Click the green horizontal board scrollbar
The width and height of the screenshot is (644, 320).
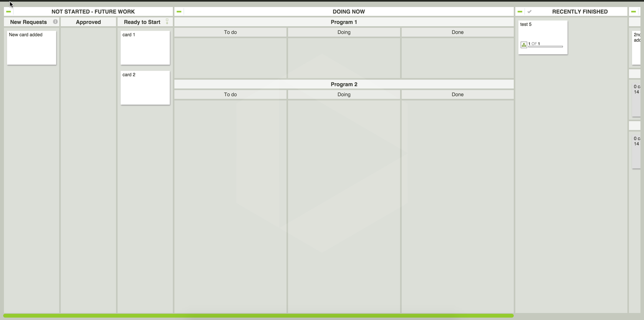click(258, 316)
